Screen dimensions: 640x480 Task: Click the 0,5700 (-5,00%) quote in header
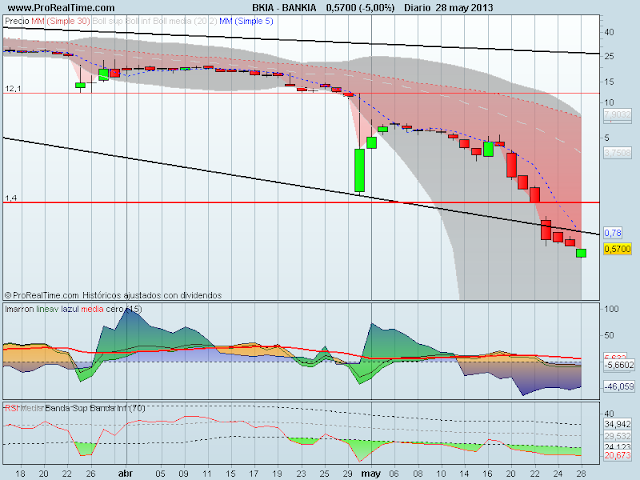[x=360, y=8]
